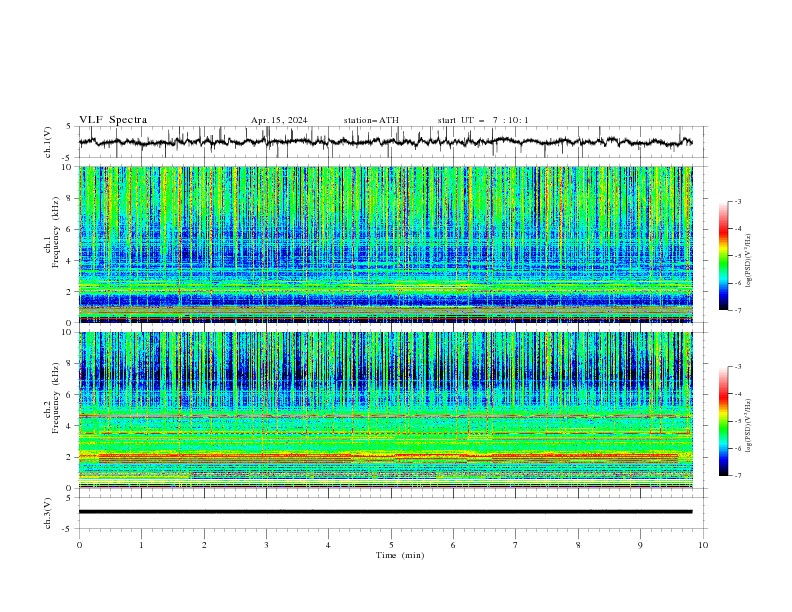792x612 pixels.
Task: Click the ch.1 black voltage waveform trace
Action: click(385, 142)
